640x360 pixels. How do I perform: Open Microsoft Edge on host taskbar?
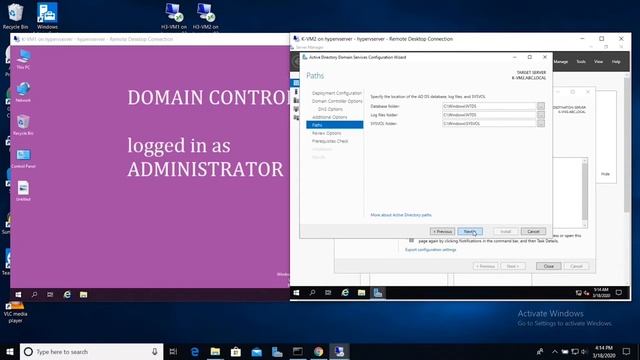tap(195, 351)
